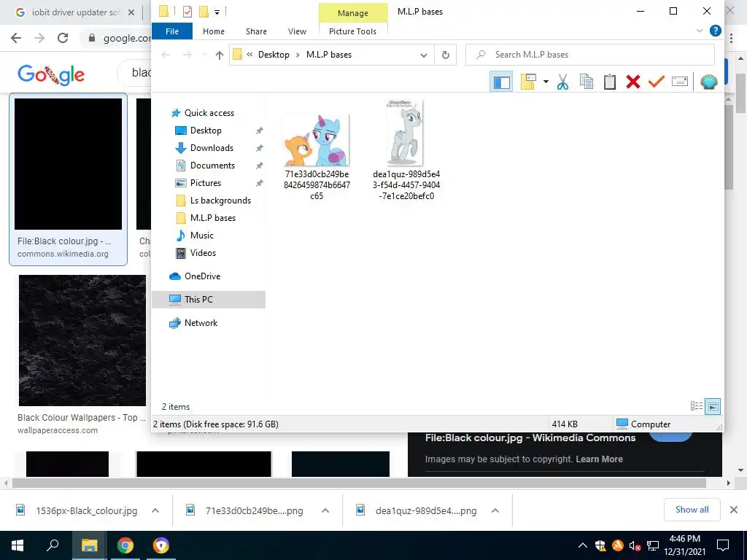
Task: Click the Black Colour Wallpapers image result
Action: 82,341
